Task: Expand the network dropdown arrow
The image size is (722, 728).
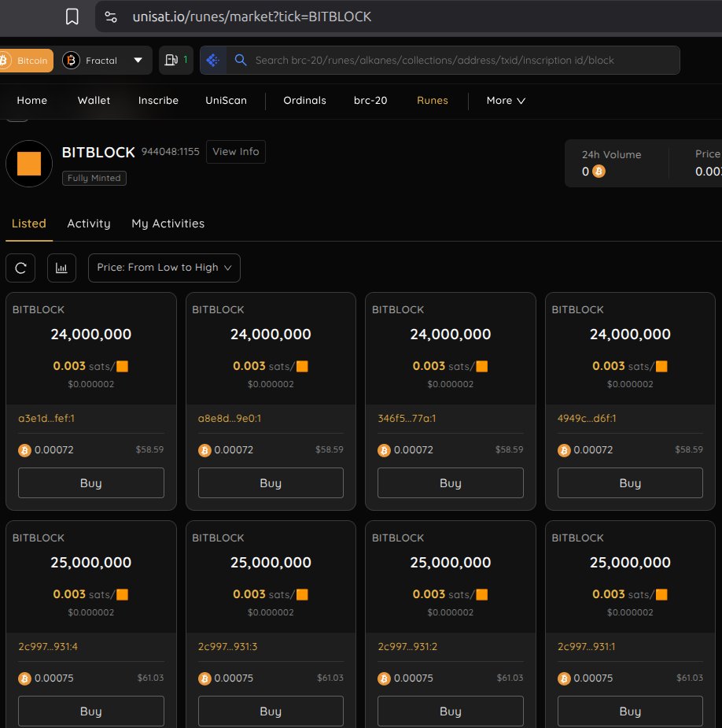Action: click(138, 61)
